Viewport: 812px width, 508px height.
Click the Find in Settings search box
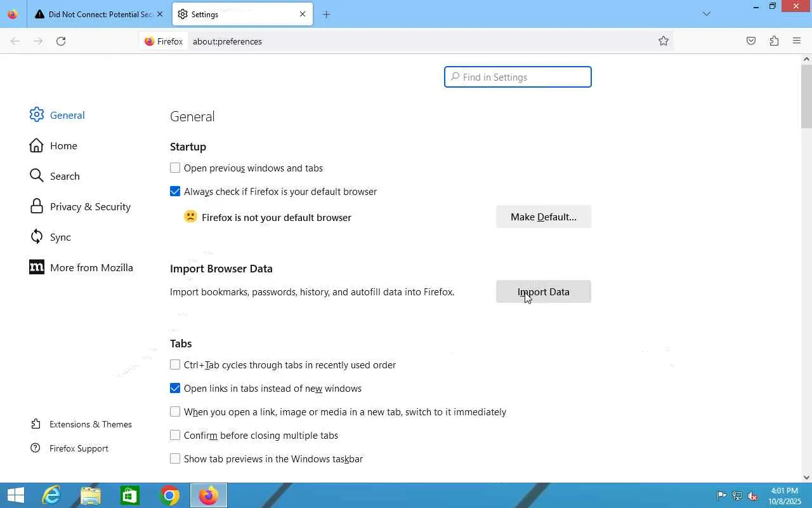[518, 77]
